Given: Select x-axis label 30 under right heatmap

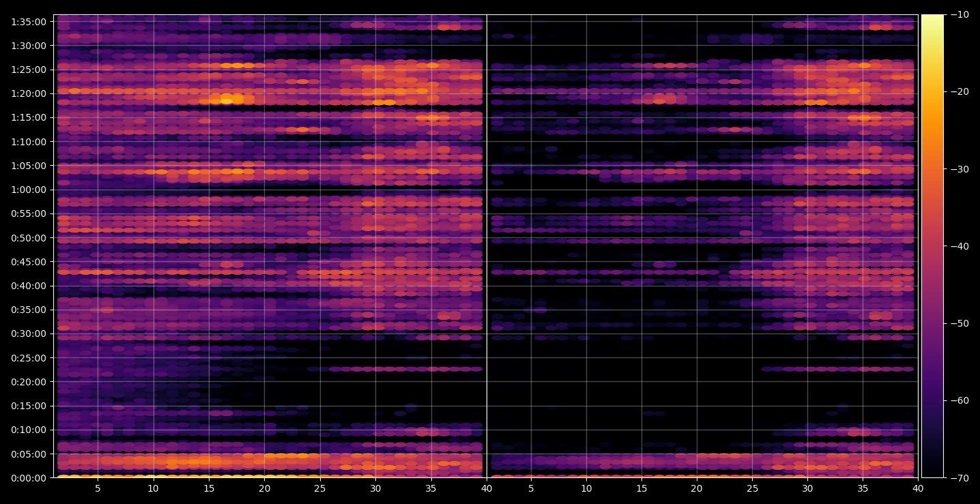Looking at the screenshot, I should point(808,488).
